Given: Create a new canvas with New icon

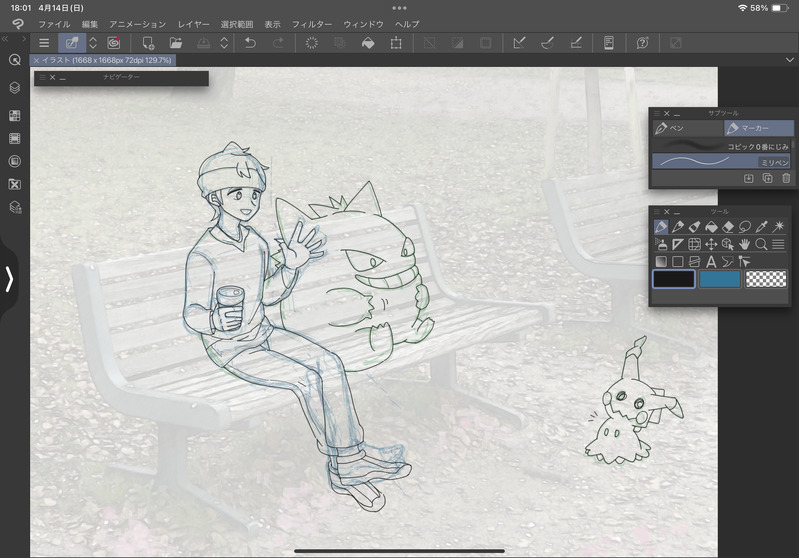Looking at the screenshot, I should point(148,43).
